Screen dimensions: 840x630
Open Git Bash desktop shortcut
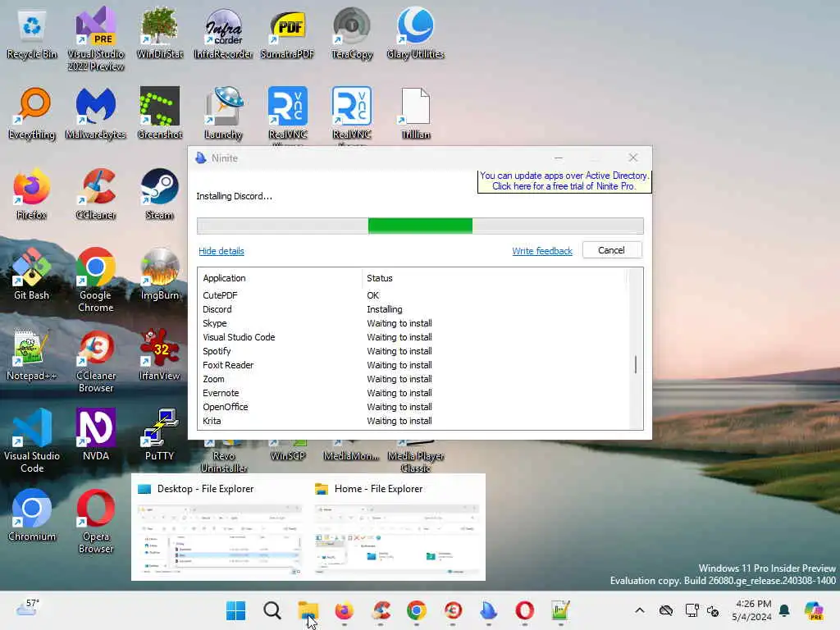[x=32, y=274]
